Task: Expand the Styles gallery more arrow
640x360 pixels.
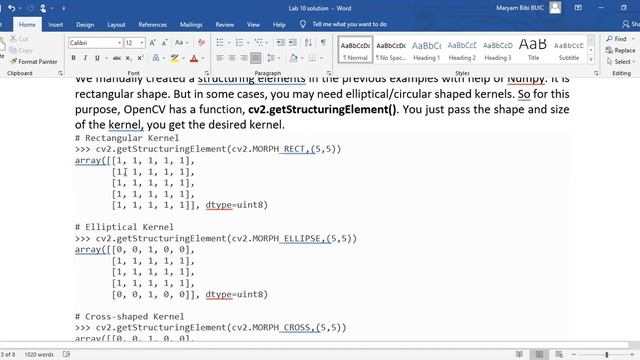Action: point(591,60)
